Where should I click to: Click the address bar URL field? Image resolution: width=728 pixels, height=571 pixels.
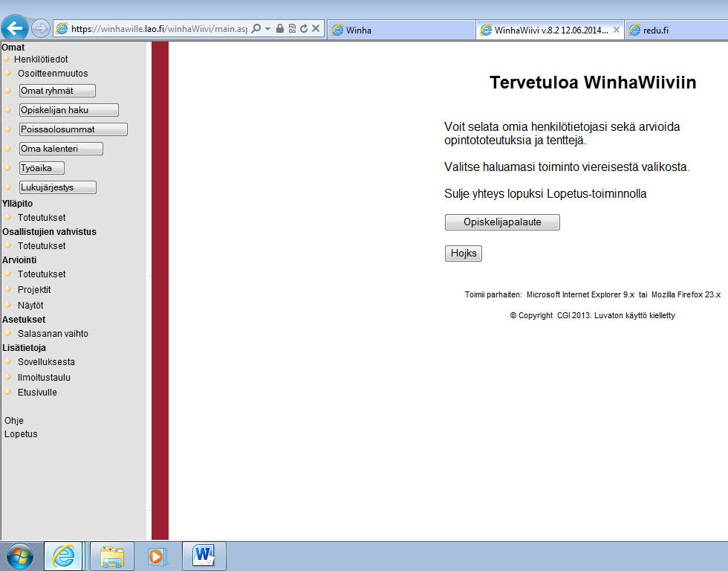(x=159, y=29)
